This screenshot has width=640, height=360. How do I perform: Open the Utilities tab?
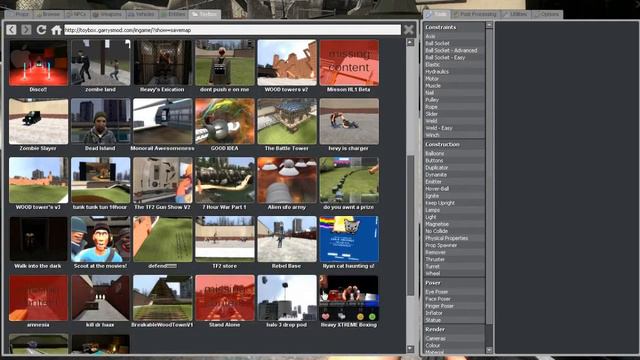[x=516, y=14]
